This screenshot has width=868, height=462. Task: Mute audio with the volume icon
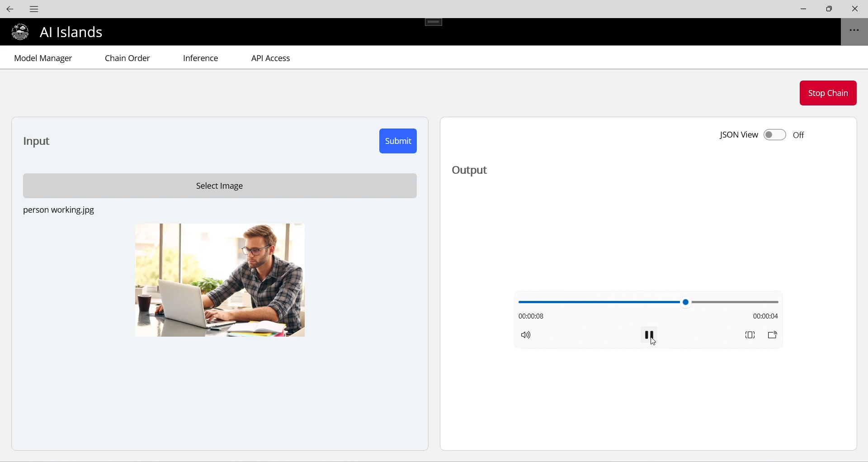[x=526, y=335]
